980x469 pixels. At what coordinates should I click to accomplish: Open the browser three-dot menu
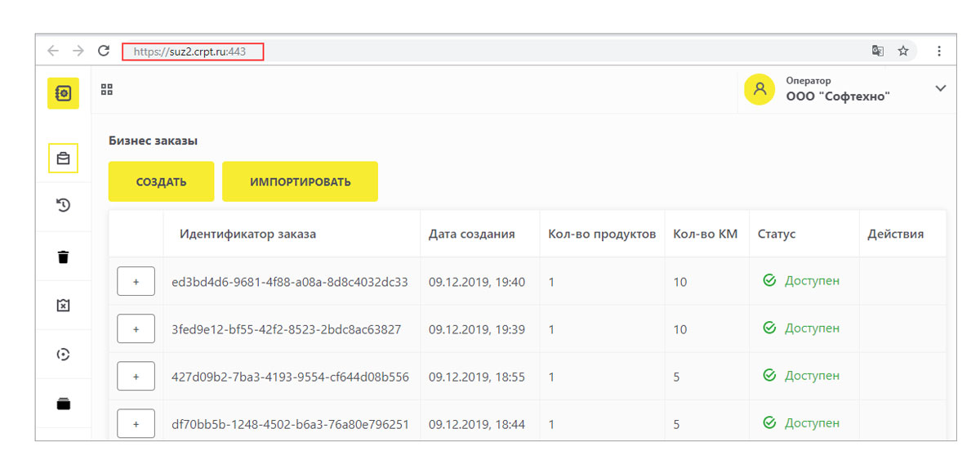[x=938, y=51]
